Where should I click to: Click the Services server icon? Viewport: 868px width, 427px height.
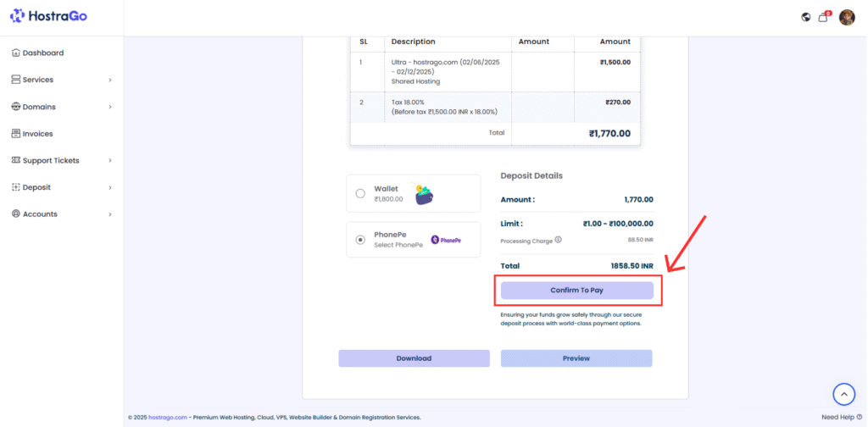(x=16, y=80)
